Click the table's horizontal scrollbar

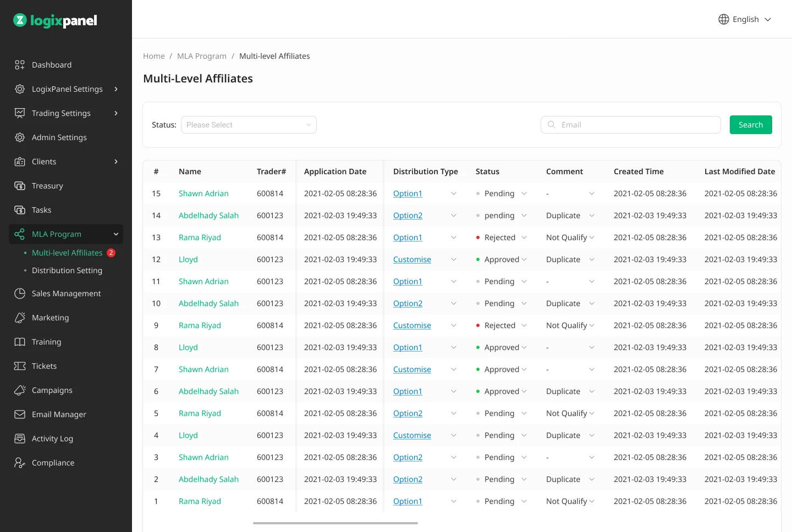pos(335,523)
